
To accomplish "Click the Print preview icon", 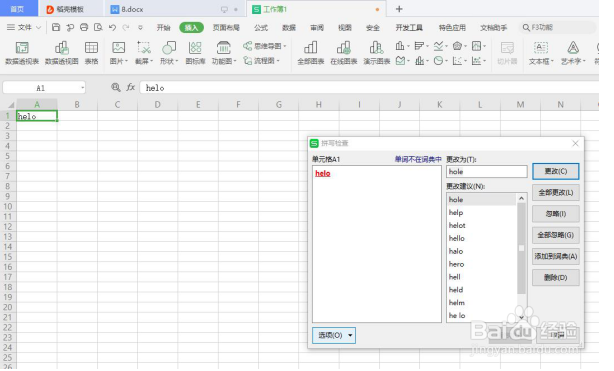I will [98, 27].
